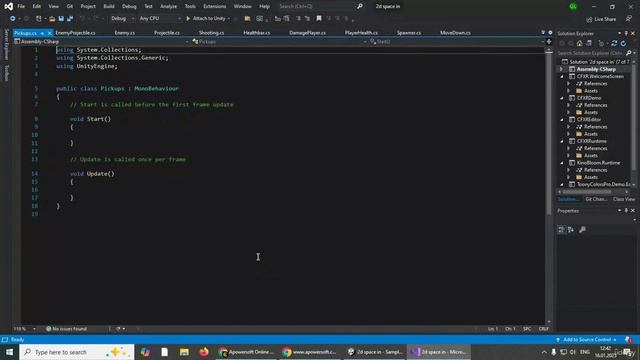Click the Live Share button text
The width and height of the screenshot is (640, 360).
point(605,19)
